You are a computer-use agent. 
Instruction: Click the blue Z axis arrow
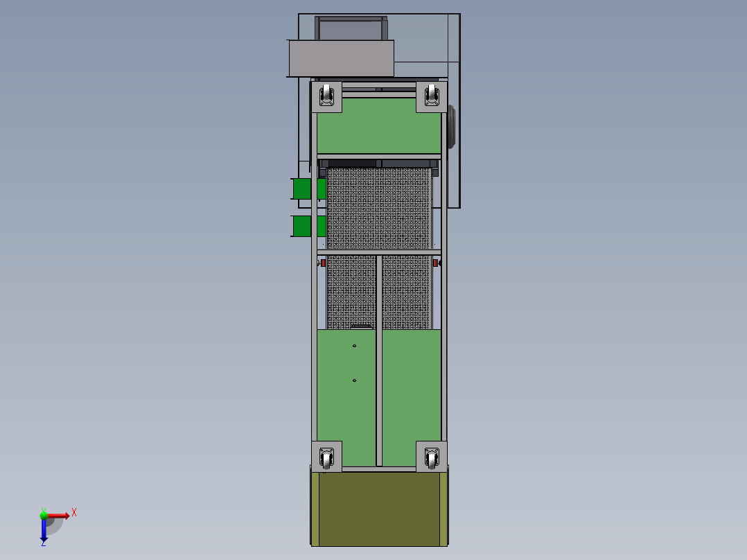[x=45, y=539]
